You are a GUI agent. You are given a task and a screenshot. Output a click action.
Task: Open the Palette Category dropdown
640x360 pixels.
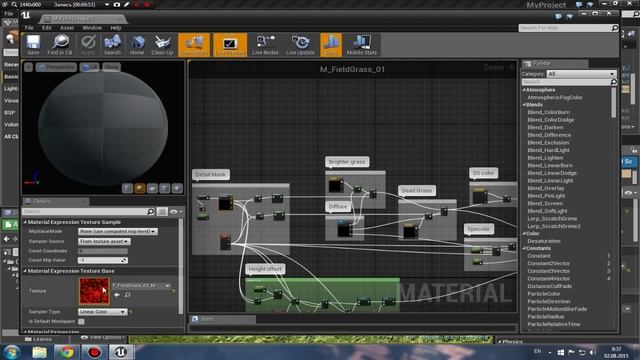pos(581,74)
